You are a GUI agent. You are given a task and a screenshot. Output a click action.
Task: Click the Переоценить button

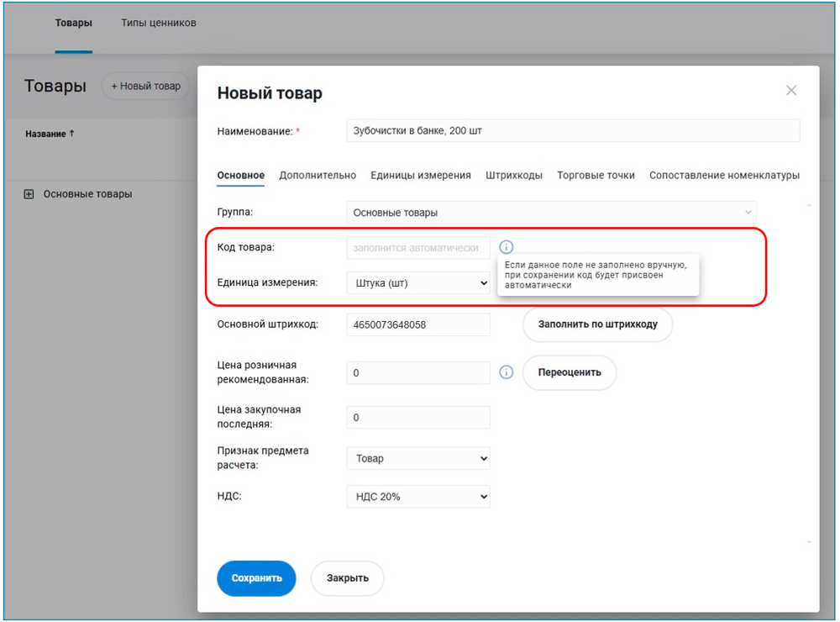570,372
